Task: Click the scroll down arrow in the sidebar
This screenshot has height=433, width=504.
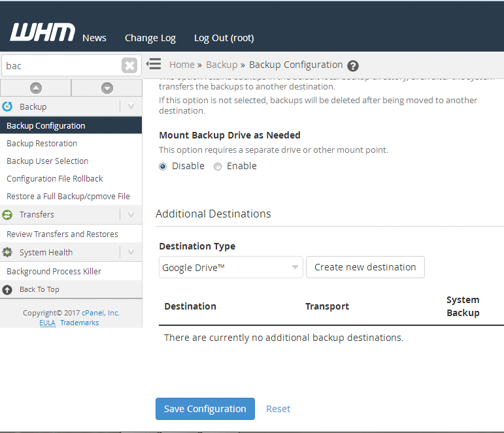Action: point(107,88)
